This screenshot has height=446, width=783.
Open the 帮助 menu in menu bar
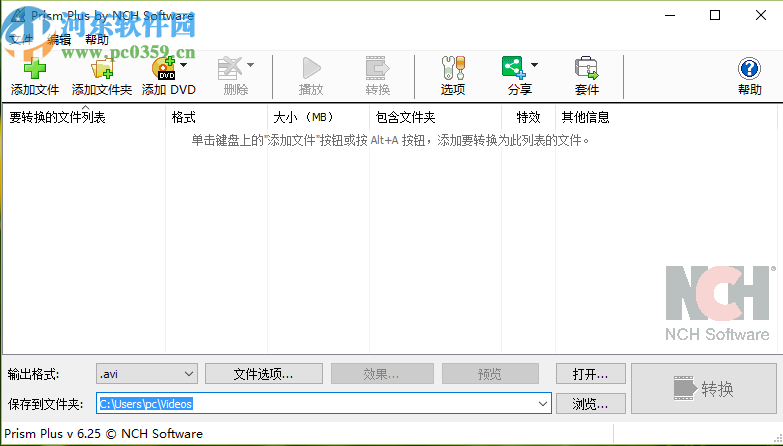(97, 39)
